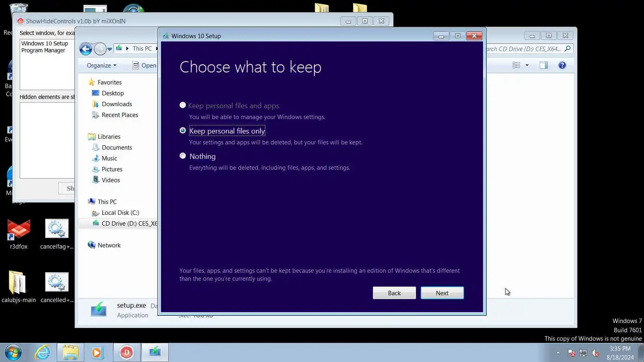Open the view options dropdown arrow
This screenshot has height=362, width=644.
point(527,65)
